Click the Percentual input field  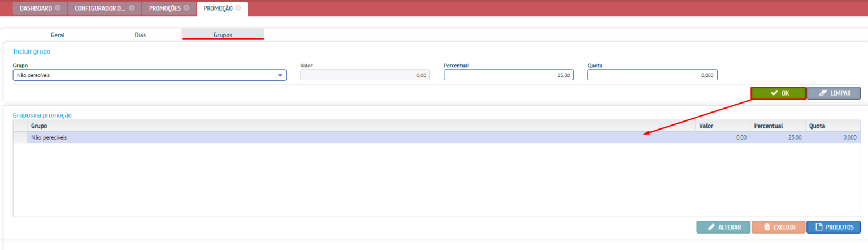tap(508, 75)
